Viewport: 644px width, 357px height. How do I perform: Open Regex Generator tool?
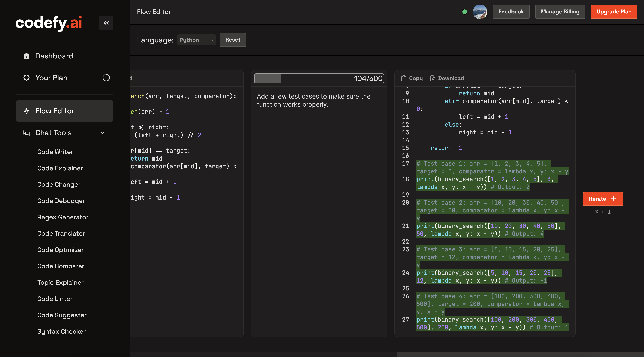pos(63,217)
